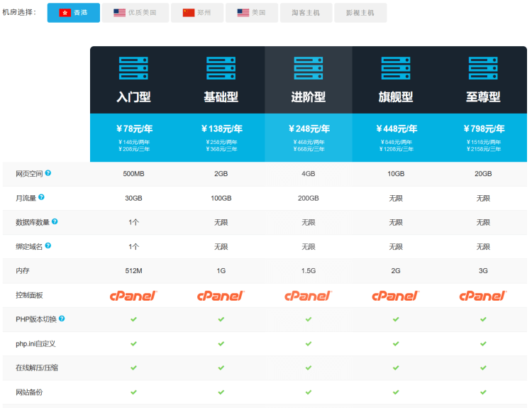532x408 pixels.
Task: Click the 200GB monthly traffic value
Action: pyautogui.click(x=309, y=198)
